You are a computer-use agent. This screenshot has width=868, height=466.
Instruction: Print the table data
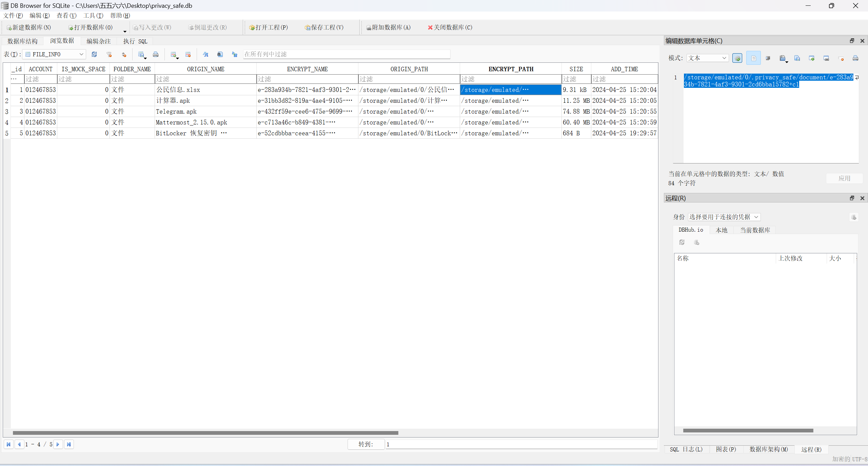(156, 54)
